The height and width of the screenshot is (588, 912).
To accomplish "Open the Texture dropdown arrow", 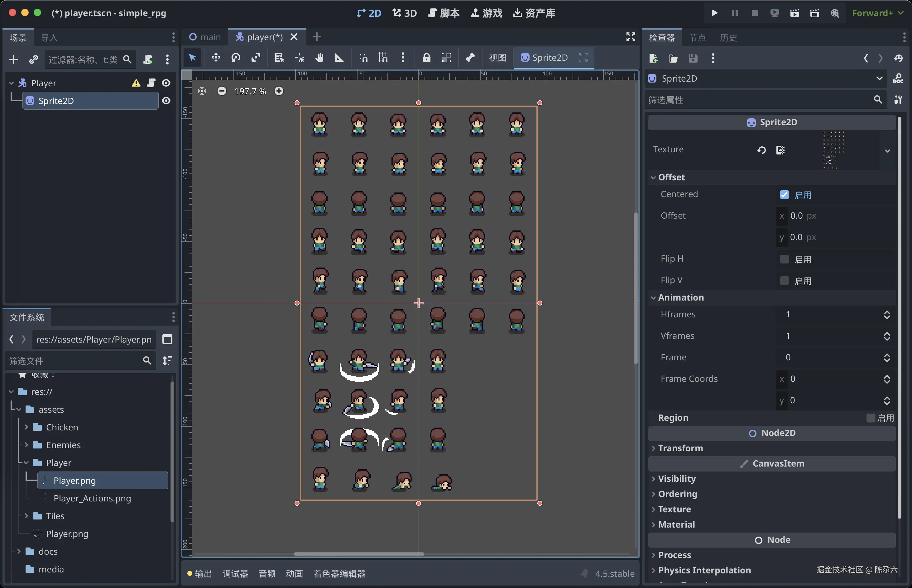I will click(x=887, y=151).
